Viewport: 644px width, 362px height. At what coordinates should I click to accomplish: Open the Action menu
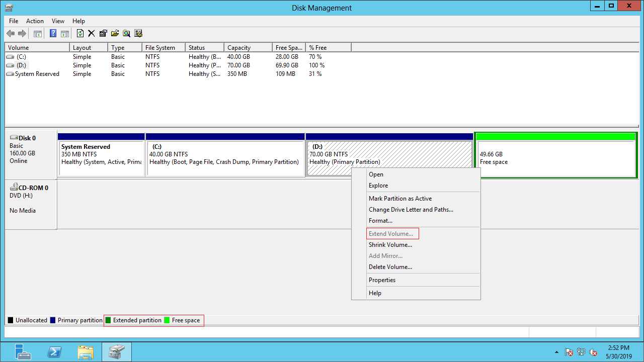[x=35, y=21]
